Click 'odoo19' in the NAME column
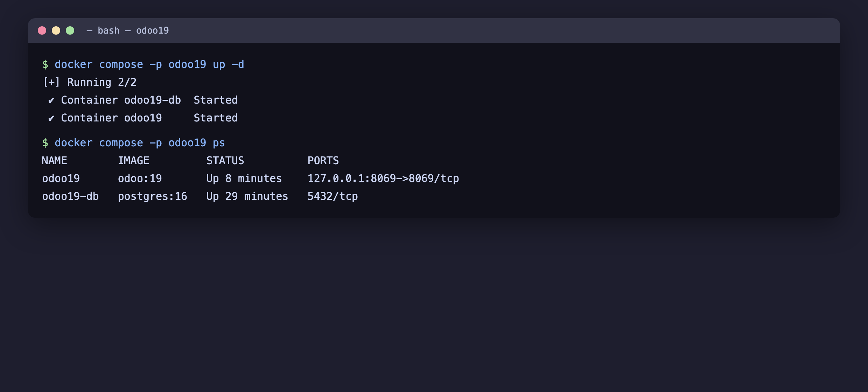The image size is (868, 392). [61, 178]
